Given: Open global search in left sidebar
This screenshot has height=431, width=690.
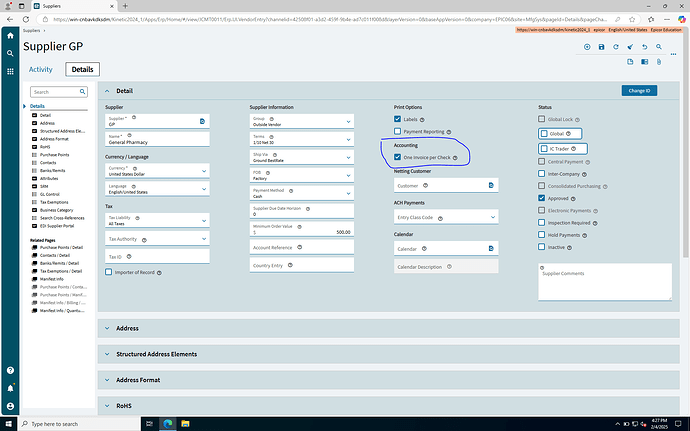Looking at the screenshot, I should coord(10,53).
